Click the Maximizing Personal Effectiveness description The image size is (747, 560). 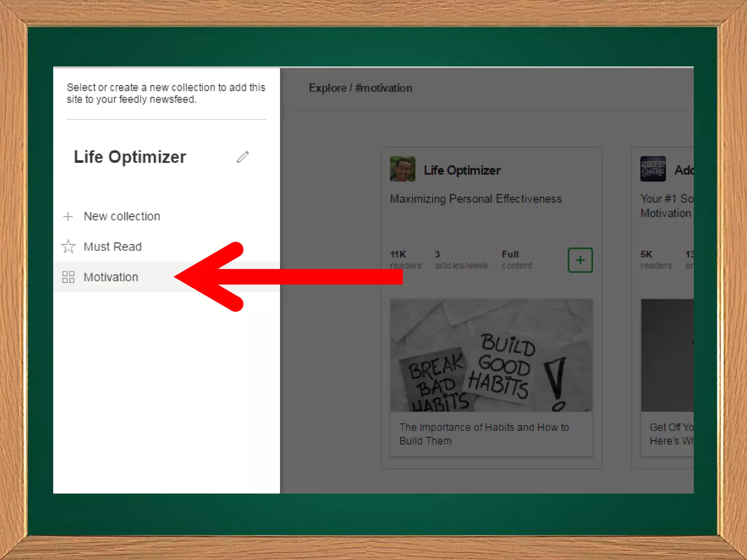click(476, 199)
